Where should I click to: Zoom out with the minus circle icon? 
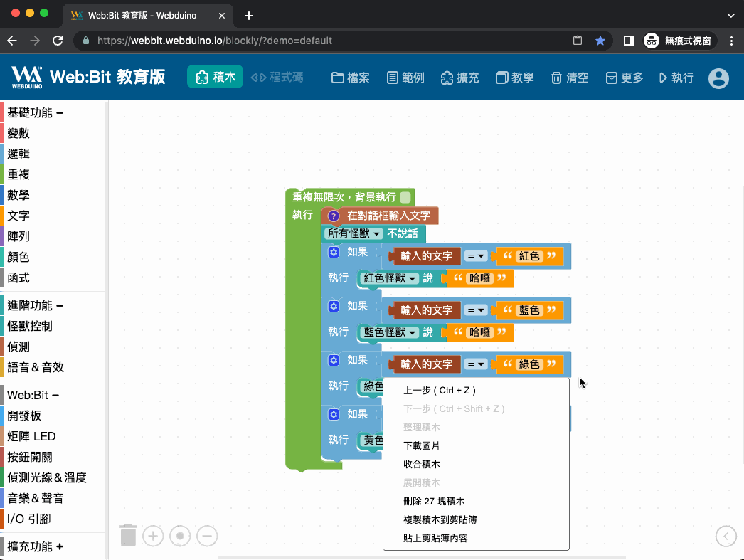click(207, 536)
